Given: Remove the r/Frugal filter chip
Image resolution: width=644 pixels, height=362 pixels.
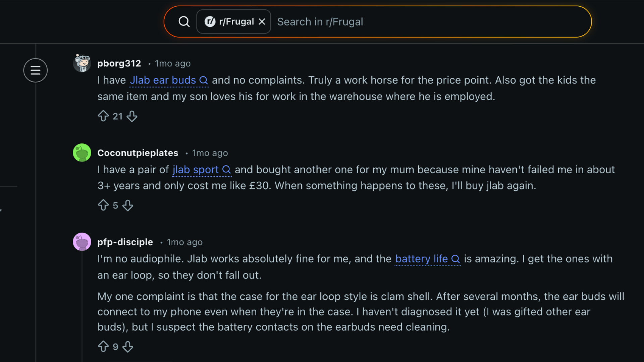Looking at the screenshot, I should tap(262, 21).
